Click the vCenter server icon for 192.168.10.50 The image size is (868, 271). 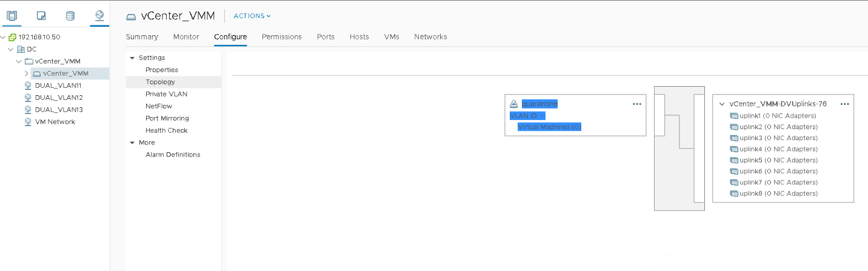[13, 37]
